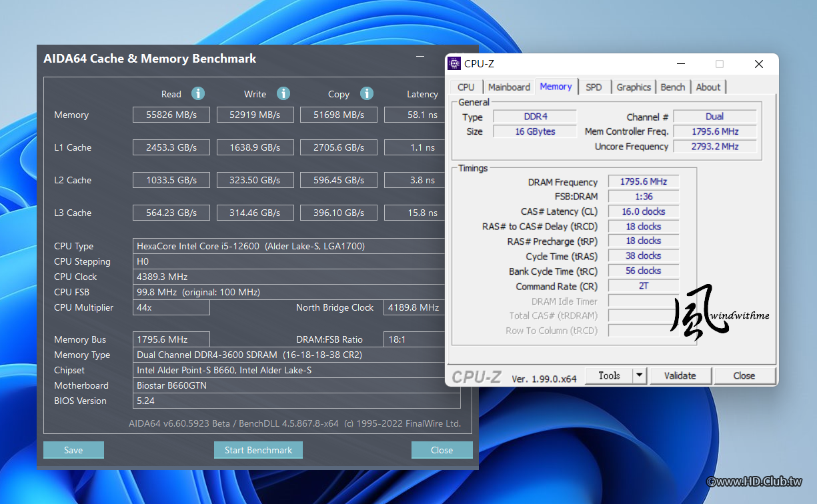The width and height of the screenshot is (817, 504).
Task: Click Save in the AIDA64 window
Action: 73,450
